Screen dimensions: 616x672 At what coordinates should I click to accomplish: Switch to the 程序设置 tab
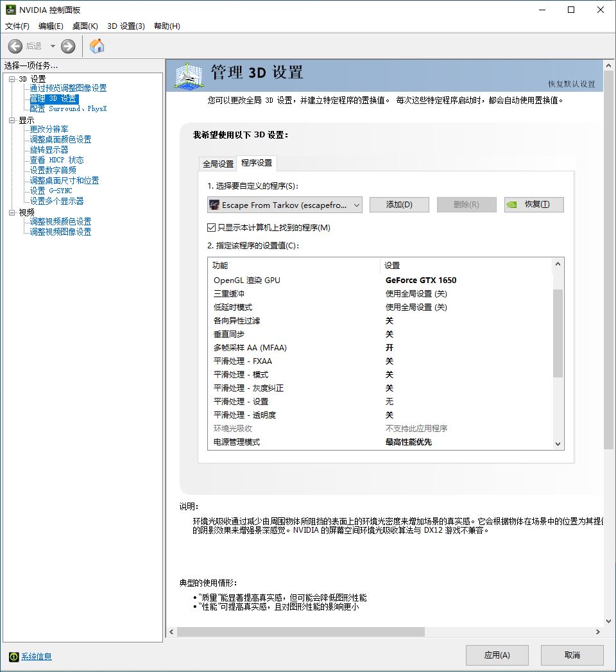point(257,163)
